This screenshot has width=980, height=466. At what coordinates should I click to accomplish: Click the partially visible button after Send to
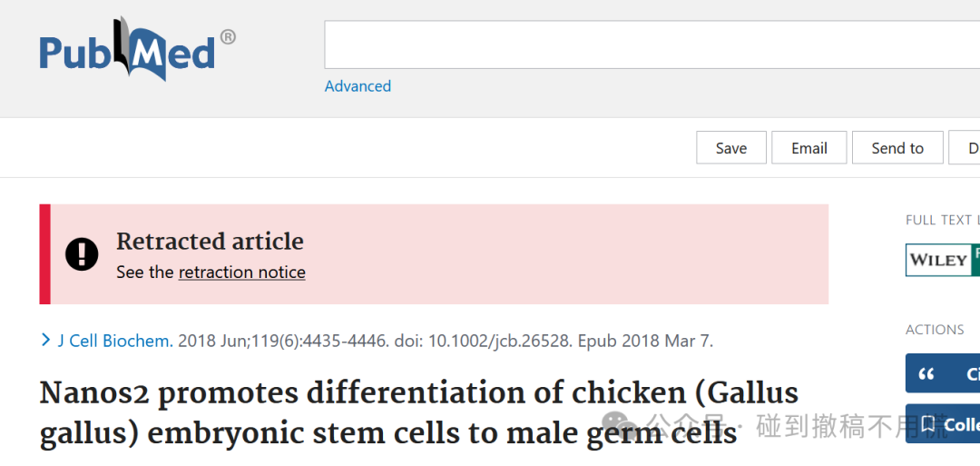coord(965,148)
